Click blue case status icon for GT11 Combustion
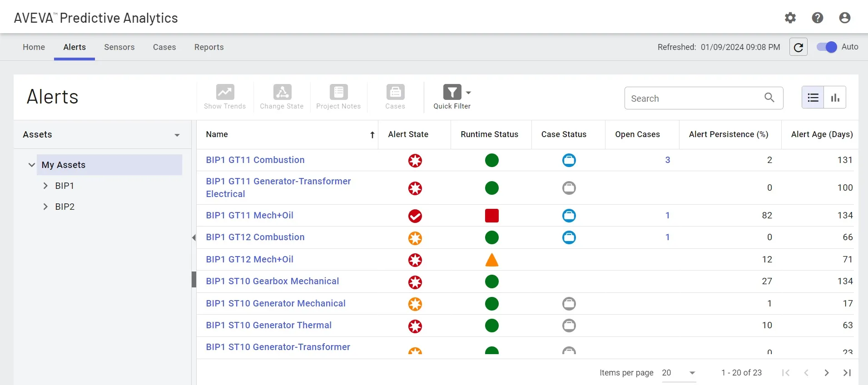Viewport: 868px width, 385px height. [569, 160]
